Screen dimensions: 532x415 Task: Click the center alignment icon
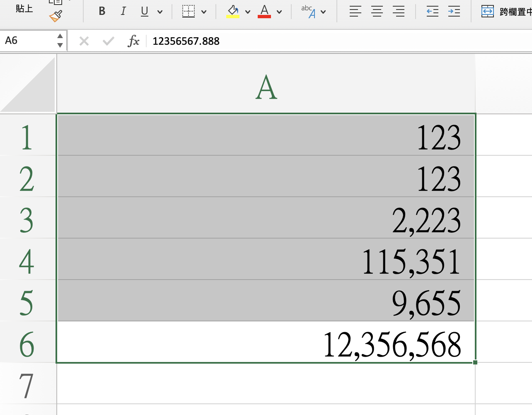click(377, 11)
